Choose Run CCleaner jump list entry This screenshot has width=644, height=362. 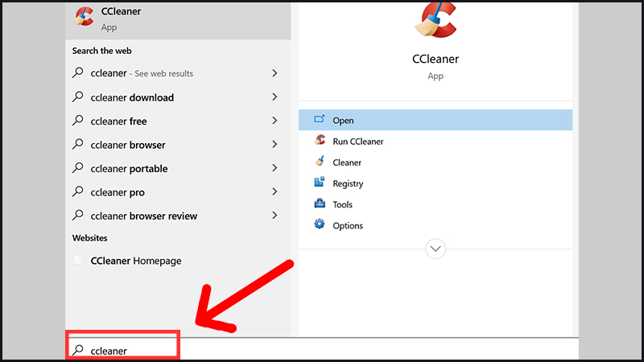click(x=436, y=142)
